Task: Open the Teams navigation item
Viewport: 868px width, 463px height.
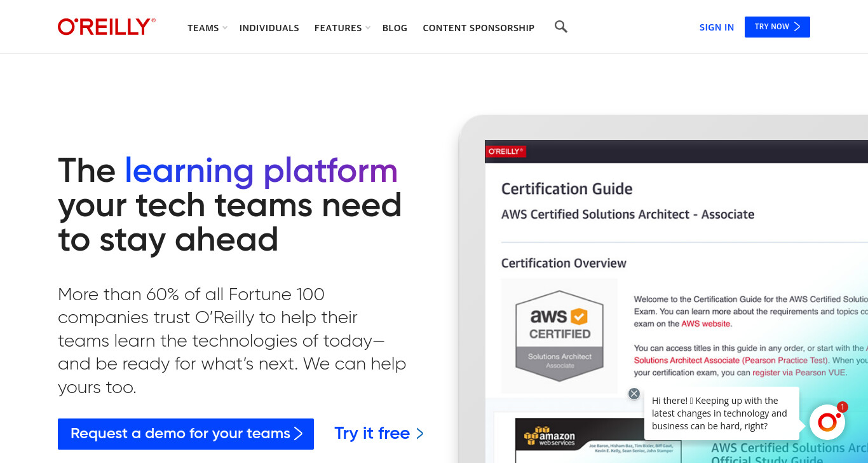Action: [x=203, y=28]
